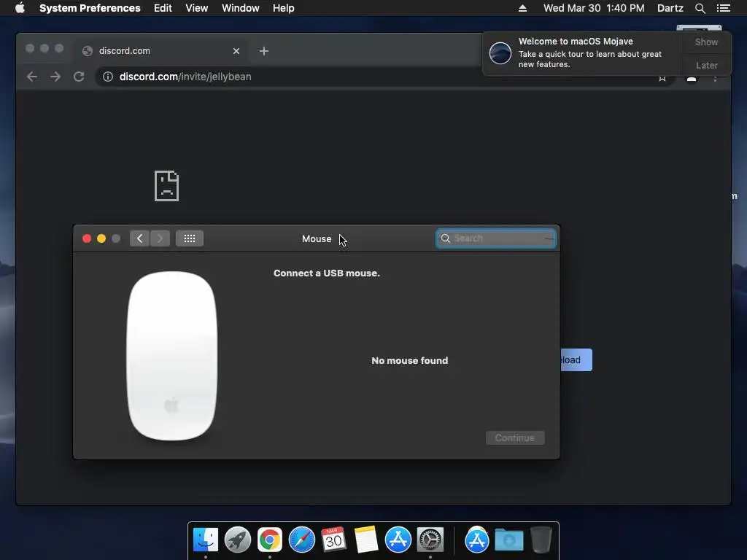Click the 'Connect a USB mouse.' text

[x=327, y=273]
